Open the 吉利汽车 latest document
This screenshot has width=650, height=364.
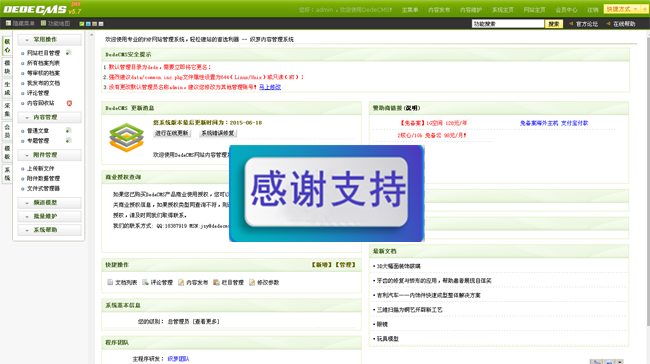point(429,295)
